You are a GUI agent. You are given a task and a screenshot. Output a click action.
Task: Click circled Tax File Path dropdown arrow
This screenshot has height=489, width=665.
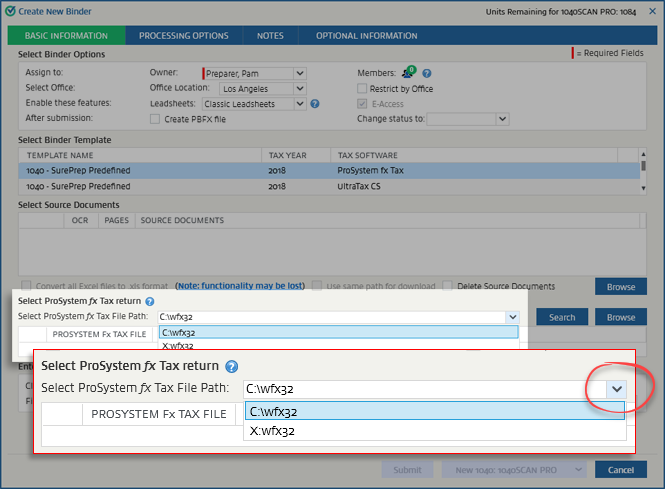coord(617,389)
